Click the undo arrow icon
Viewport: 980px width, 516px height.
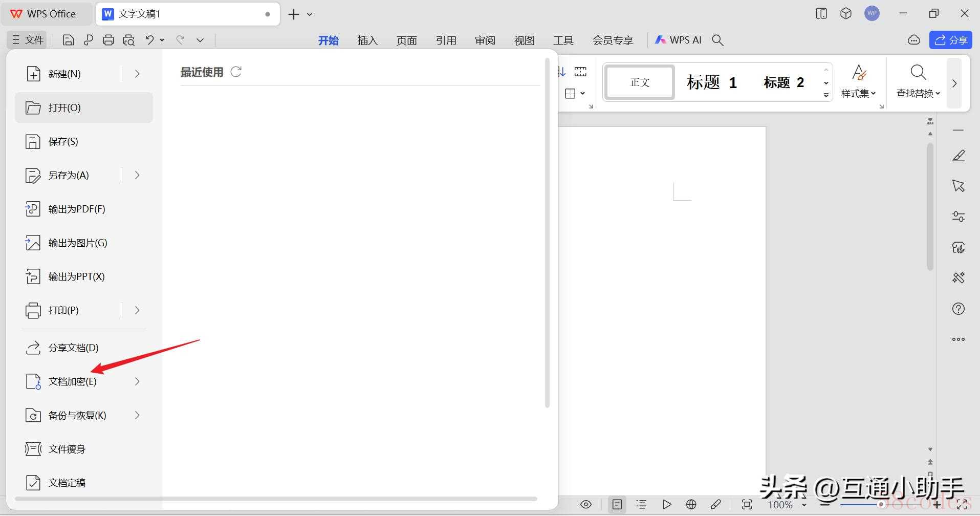click(149, 40)
